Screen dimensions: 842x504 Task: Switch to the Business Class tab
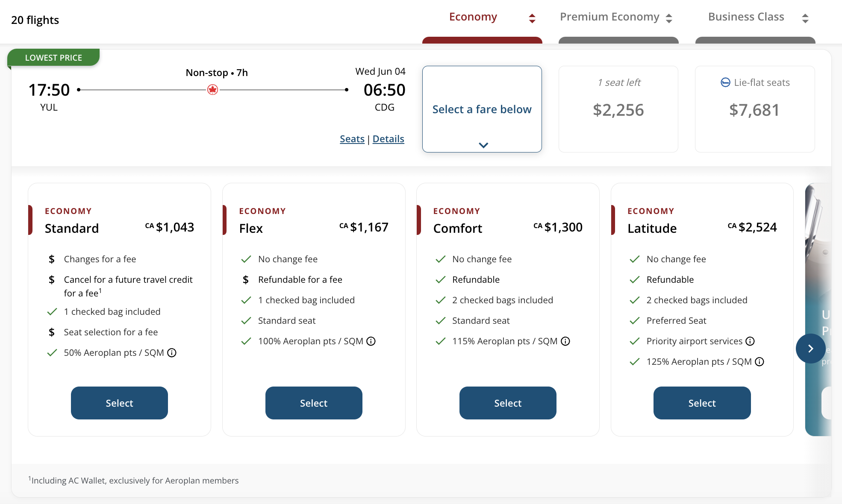746,17
